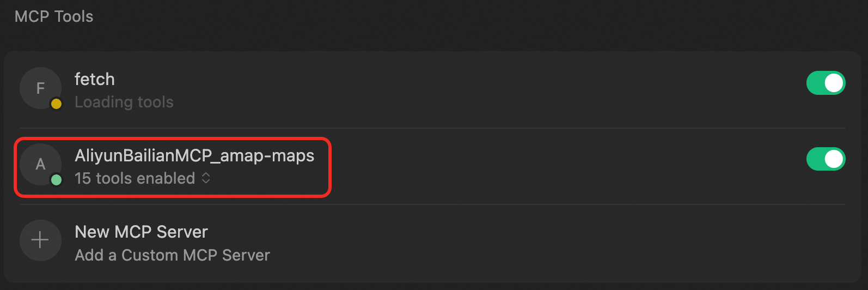Viewport: 868px width, 290px height.
Task: Click the Add a Custom MCP Server link
Action: coord(173,255)
